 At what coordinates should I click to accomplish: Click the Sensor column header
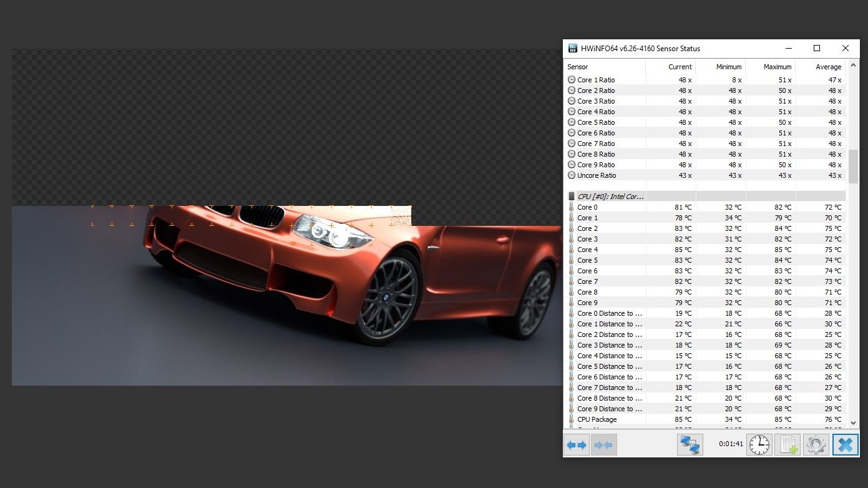(x=578, y=67)
